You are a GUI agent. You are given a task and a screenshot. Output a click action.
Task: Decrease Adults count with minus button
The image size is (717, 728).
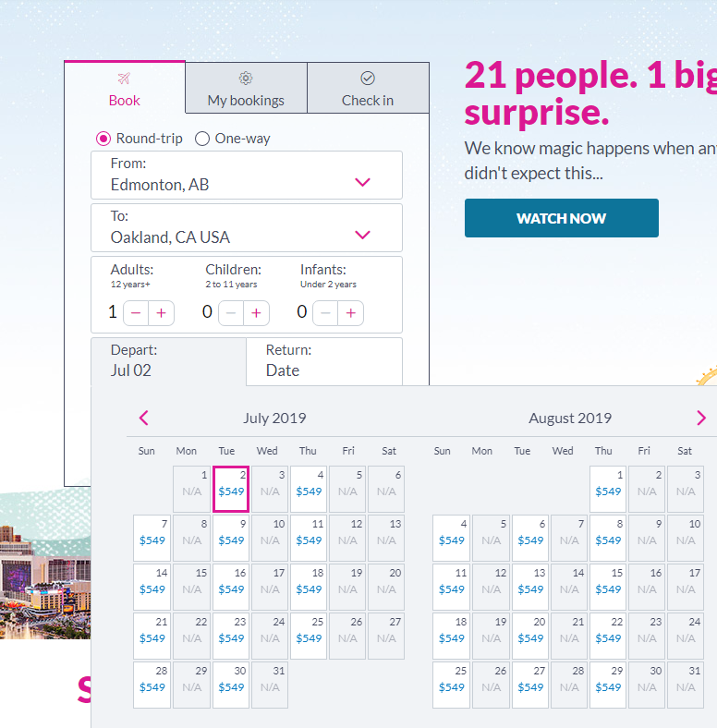pos(136,313)
